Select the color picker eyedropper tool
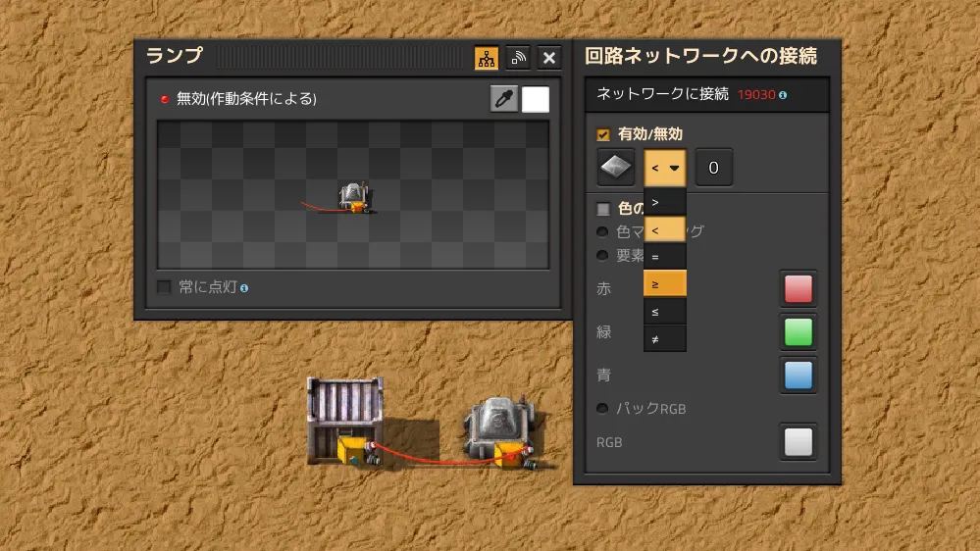Screen dimensions: 980x551 pyautogui.click(x=504, y=99)
